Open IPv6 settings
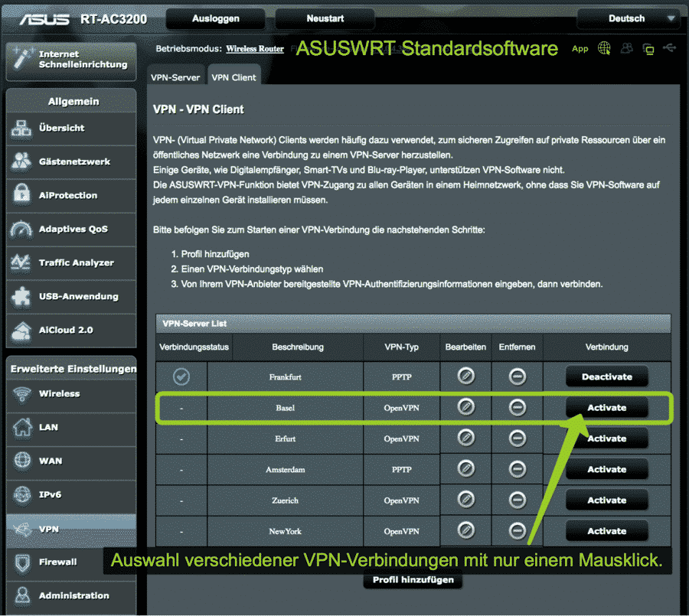 (71, 495)
